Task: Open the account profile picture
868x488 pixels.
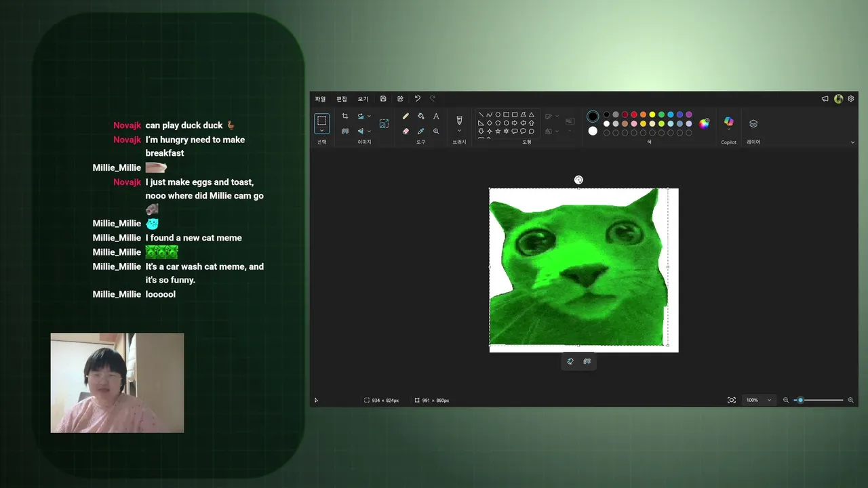Action: tap(838, 99)
